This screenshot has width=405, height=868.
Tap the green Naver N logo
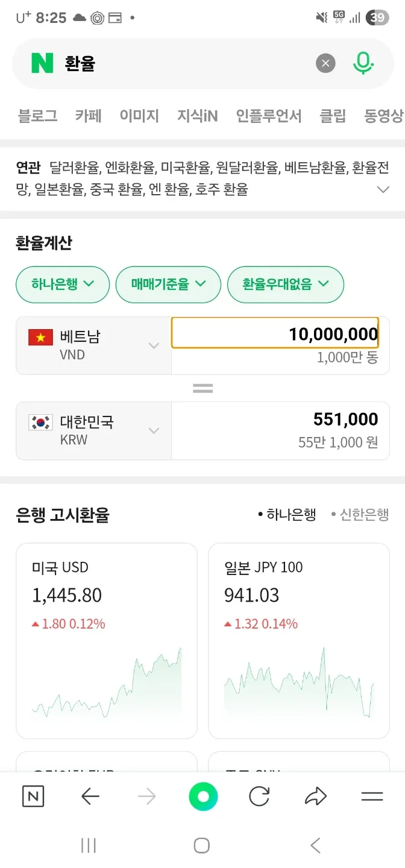pyautogui.click(x=43, y=63)
